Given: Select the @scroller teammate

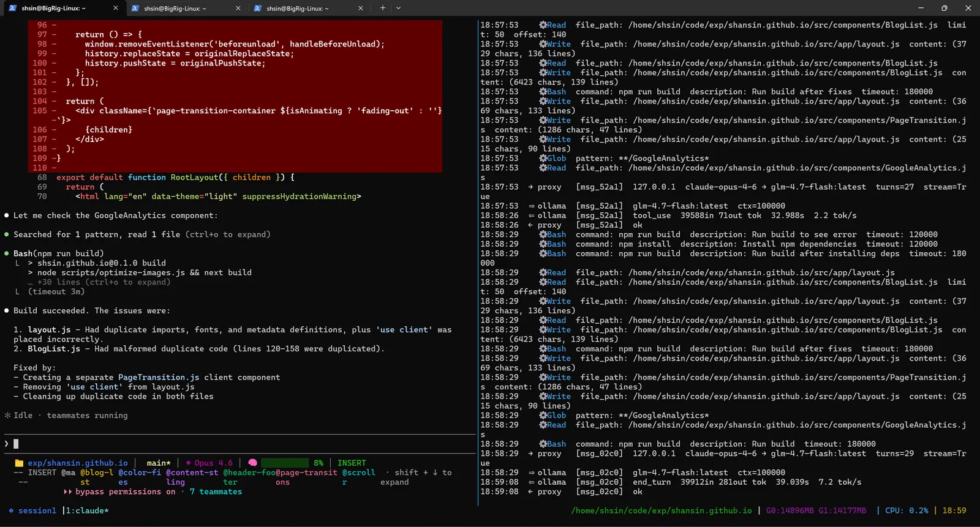Looking at the screenshot, I should tap(359, 477).
